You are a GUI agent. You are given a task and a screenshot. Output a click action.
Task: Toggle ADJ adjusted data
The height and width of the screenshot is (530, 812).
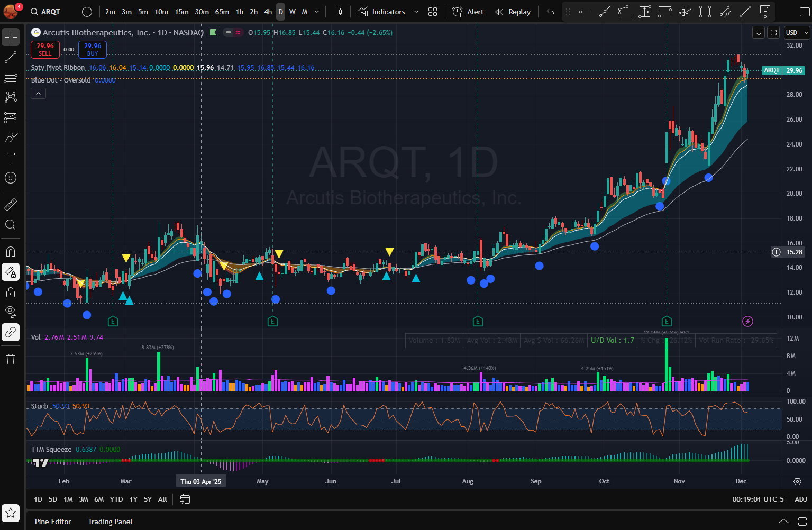tap(801, 499)
